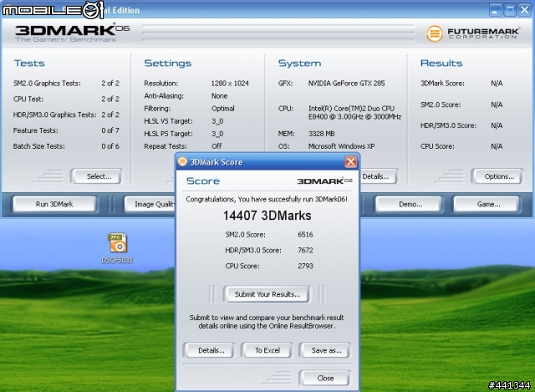Screen dimensions: 535x392
Task: Close the 3DMark06 main window
Action: click(x=524, y=9)
